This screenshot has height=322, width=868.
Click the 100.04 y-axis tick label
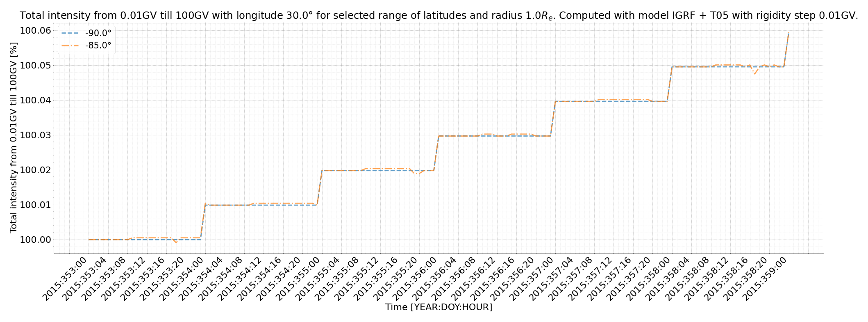click(x=35, y=100)
